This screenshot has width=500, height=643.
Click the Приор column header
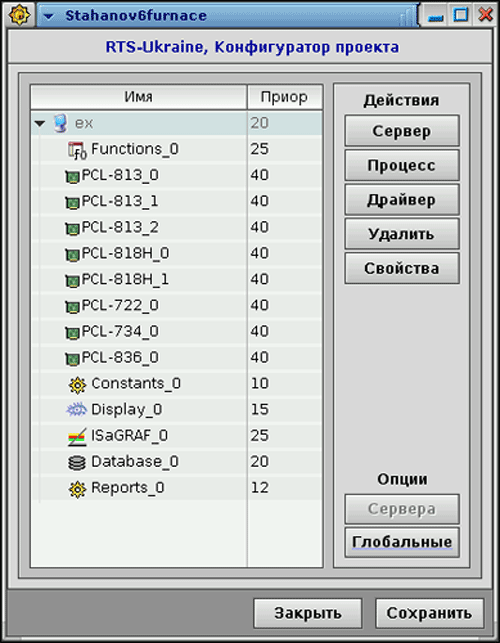pyautogui.click(x=285, y=97)
